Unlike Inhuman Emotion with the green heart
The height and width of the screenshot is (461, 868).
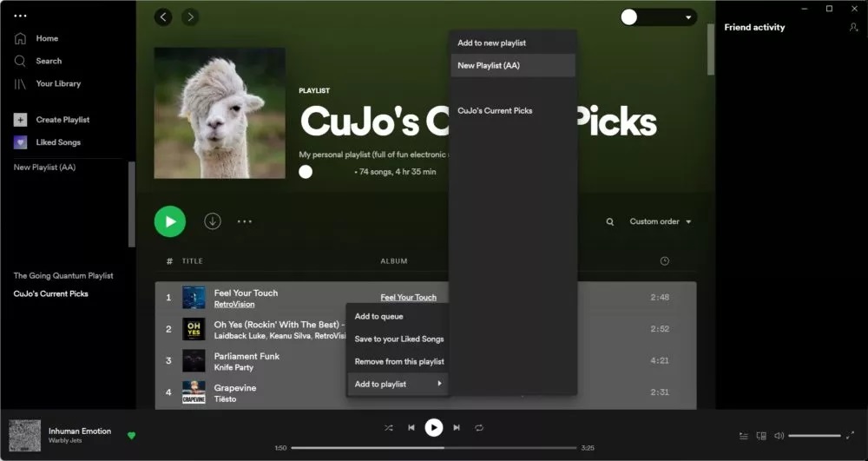tap(132, 435)
